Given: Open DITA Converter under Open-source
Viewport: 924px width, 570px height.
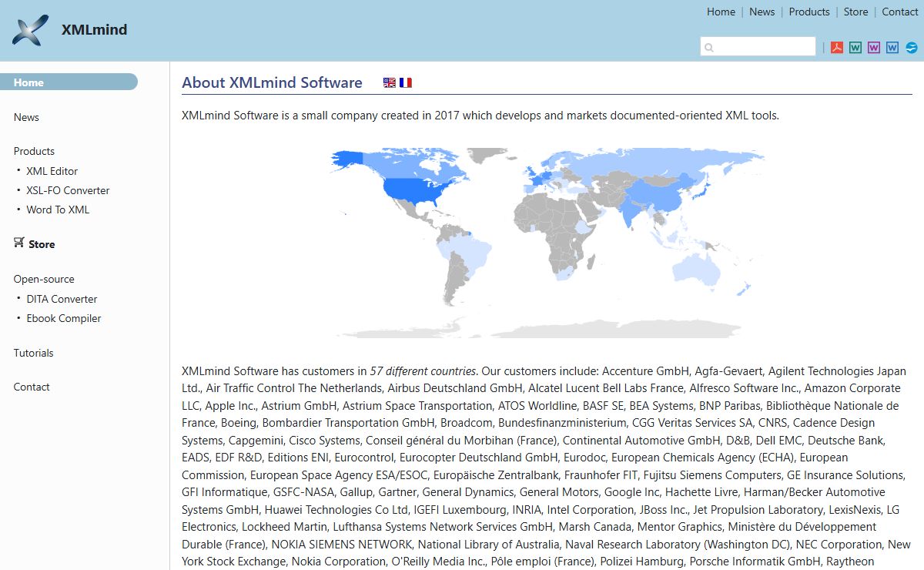Looking at the screenshot, I should 62,299.
